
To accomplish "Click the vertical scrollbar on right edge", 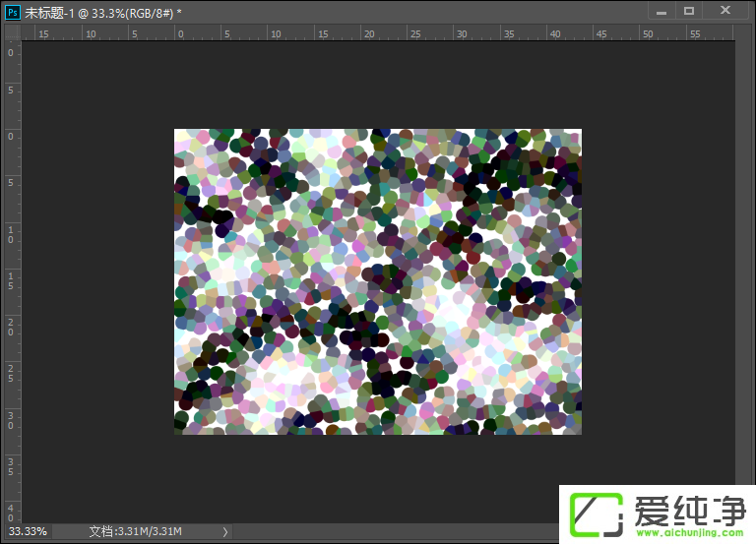I will pos(744,275).
